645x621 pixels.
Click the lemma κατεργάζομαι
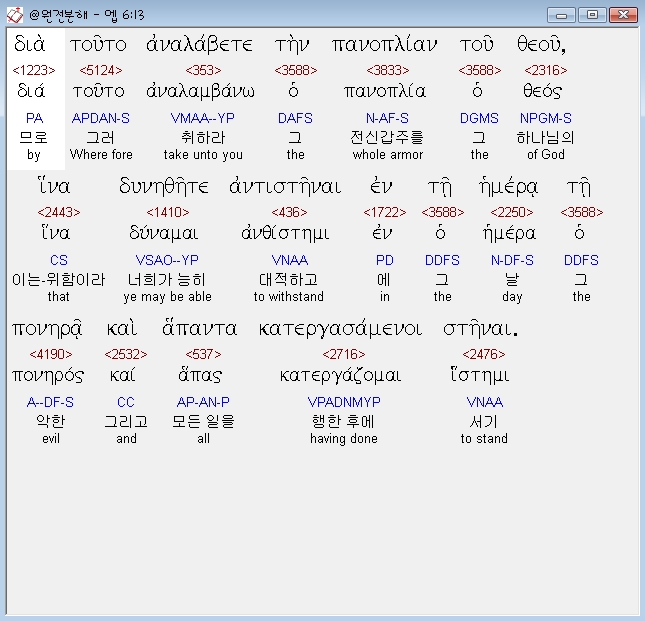pos(340,375)
